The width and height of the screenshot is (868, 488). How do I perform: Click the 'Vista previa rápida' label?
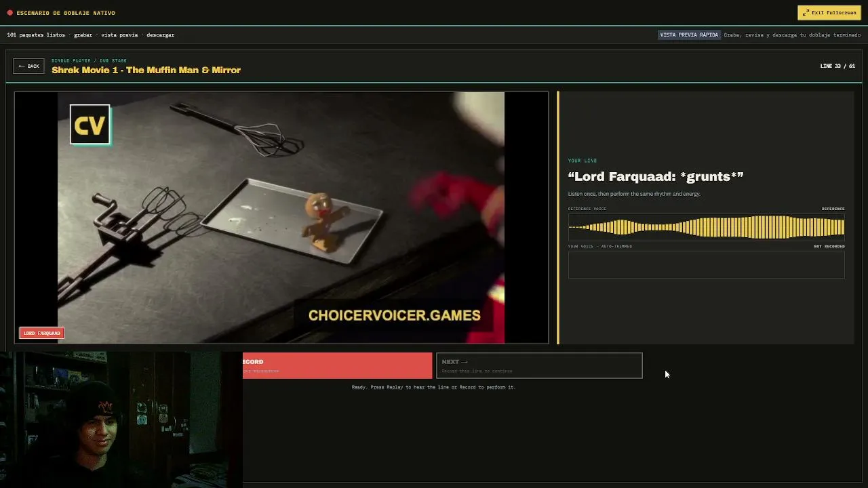point(689,35)
